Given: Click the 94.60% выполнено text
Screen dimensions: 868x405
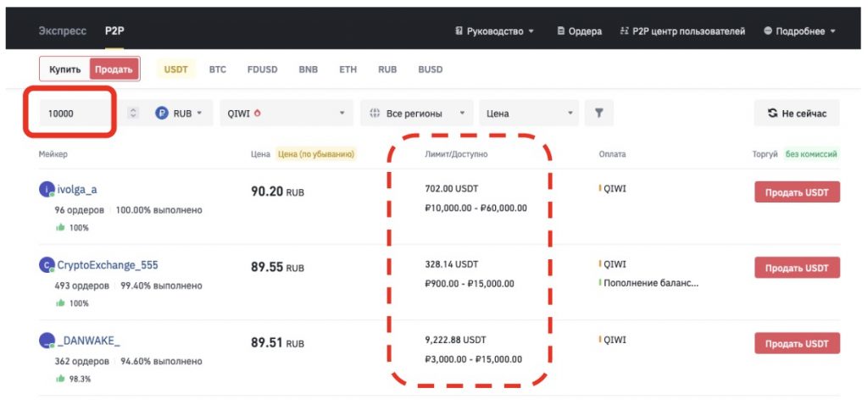Looking at the screenshot, I should tap(162, 361).
